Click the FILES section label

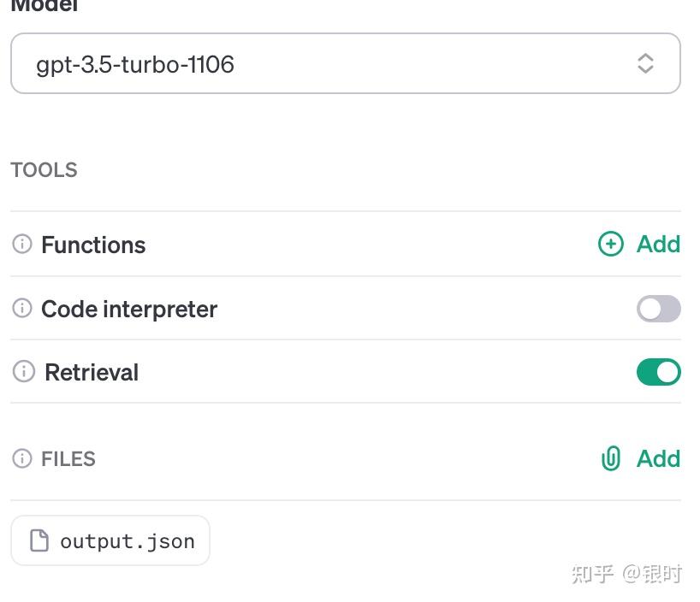click(68, 459)
